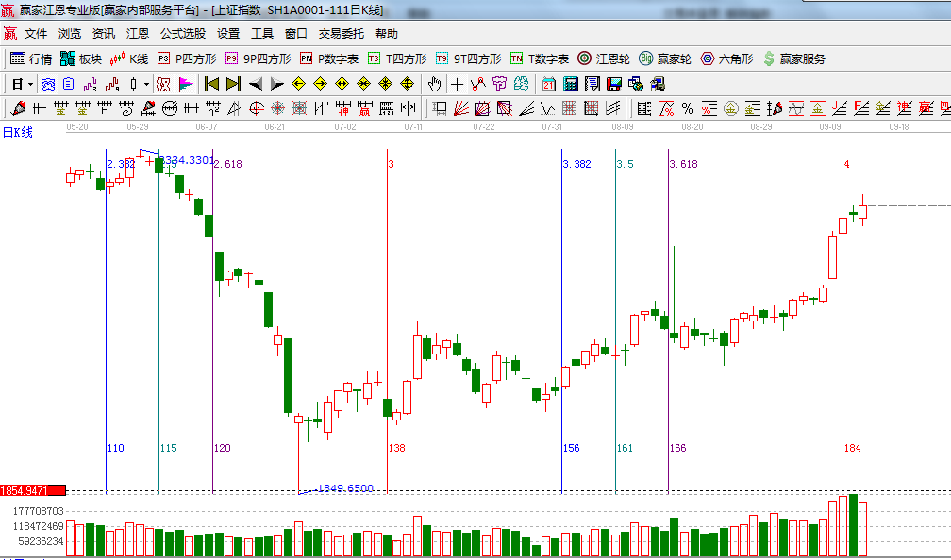Viewport: 951px width, 560px height.
Task: Activate the crosshair cursor tool
Action: 458,84
